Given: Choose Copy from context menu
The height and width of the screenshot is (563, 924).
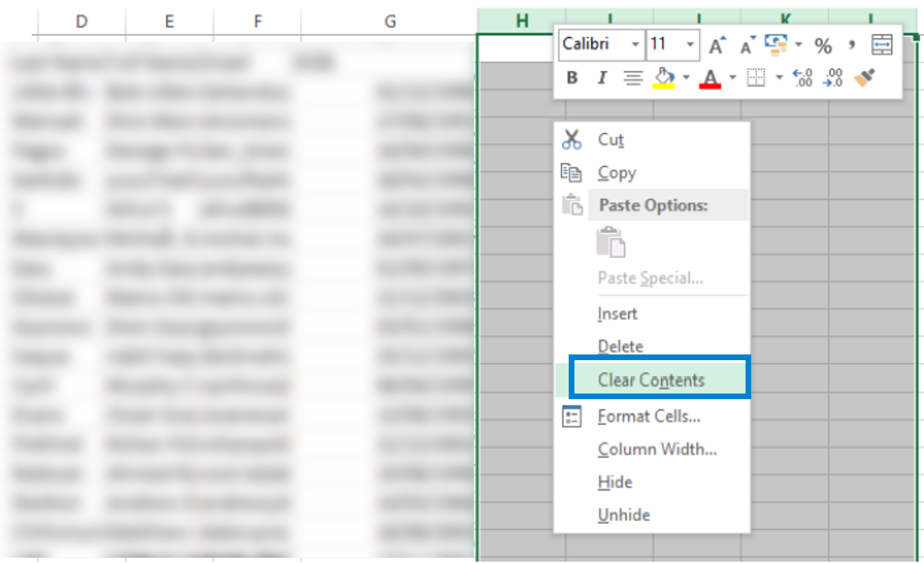Looking at the screenshot, I should pyautogui.click(x=652, y=173).
